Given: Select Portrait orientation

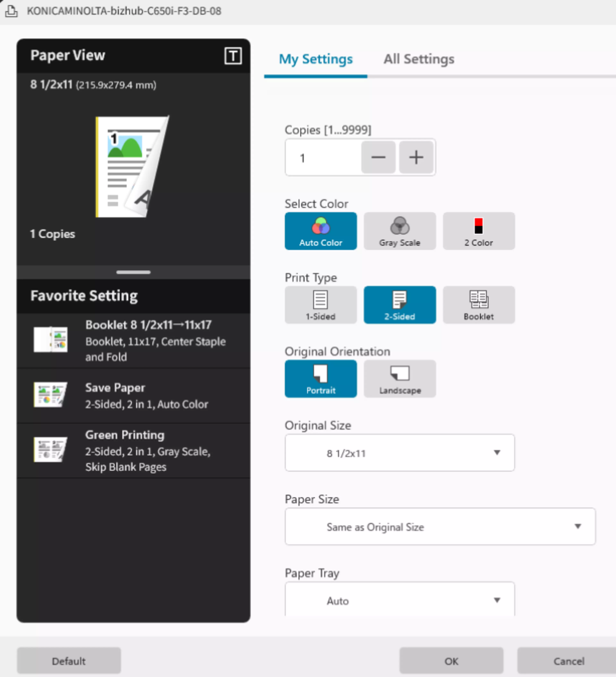Looking at the screenshot, I should tap(321, 379).
